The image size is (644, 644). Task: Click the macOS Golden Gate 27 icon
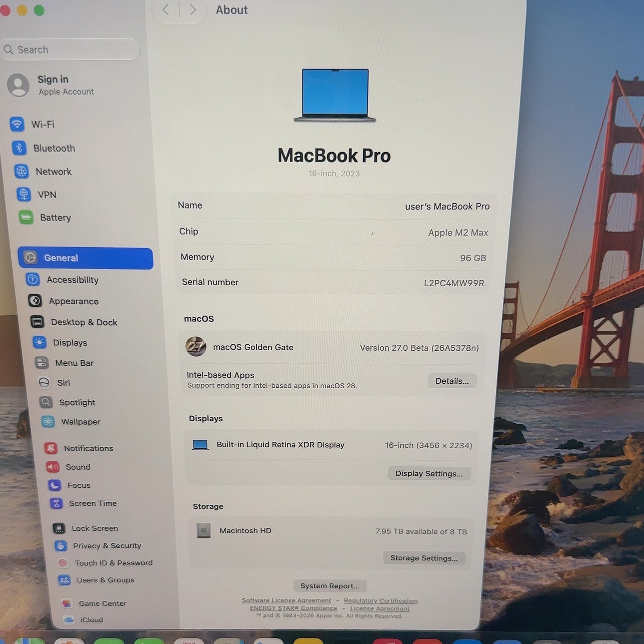coord(196,347)
